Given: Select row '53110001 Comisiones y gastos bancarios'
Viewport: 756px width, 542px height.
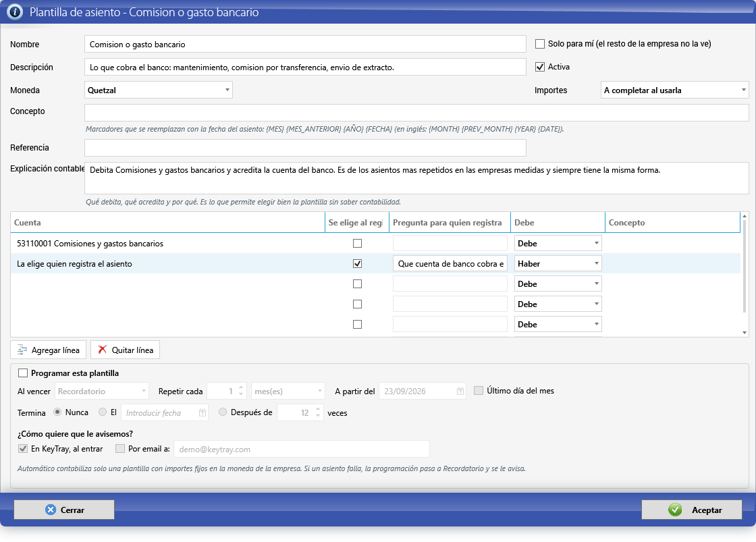Looking at the screenshot, I should tap(168, 244).
